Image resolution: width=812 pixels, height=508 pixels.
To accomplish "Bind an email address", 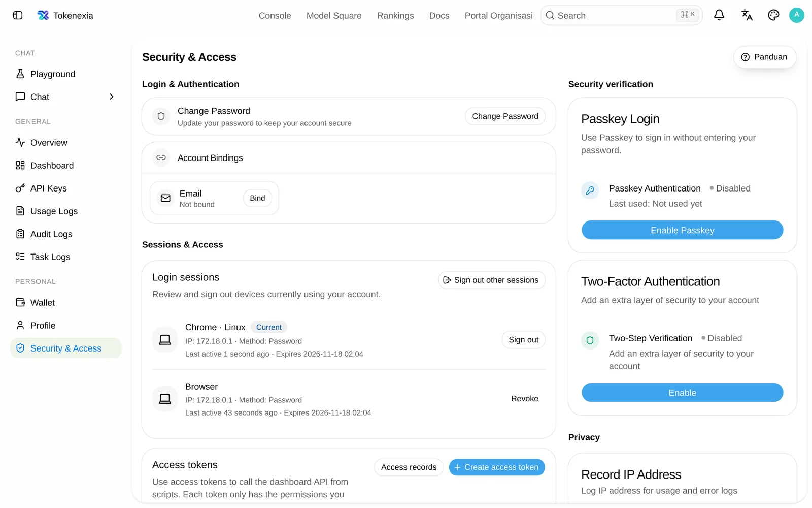I will click(x=257, y=198).
